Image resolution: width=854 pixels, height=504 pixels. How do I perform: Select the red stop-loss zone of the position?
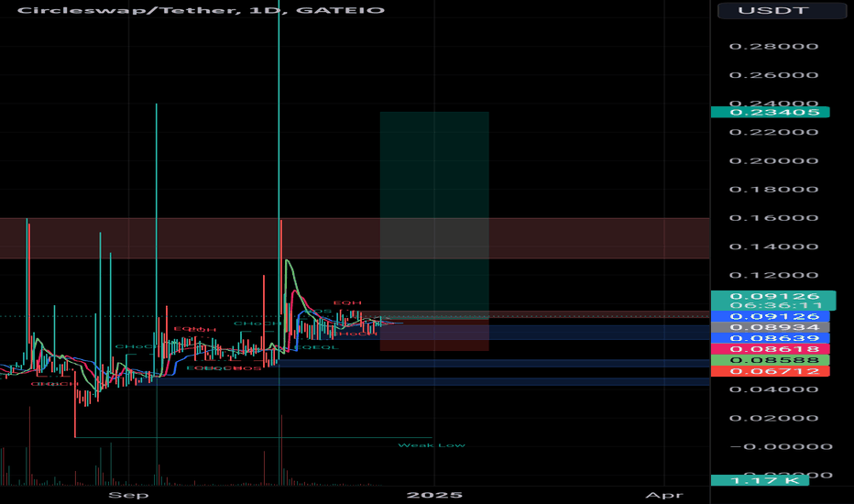click(x=434, y=335)
